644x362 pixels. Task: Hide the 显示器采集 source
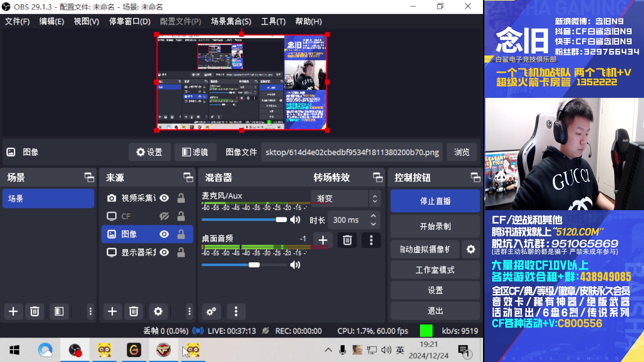point(164,252)
